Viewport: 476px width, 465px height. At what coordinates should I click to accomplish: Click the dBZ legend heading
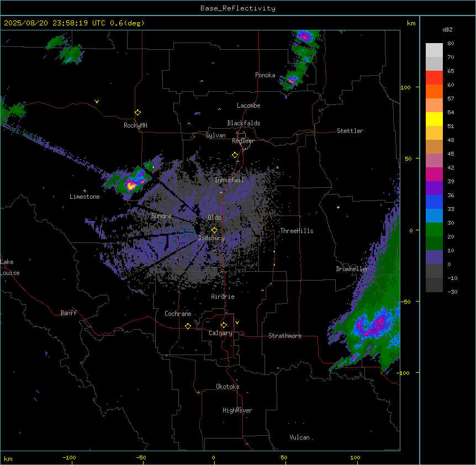pyautogui.click(x=447, y=30)
